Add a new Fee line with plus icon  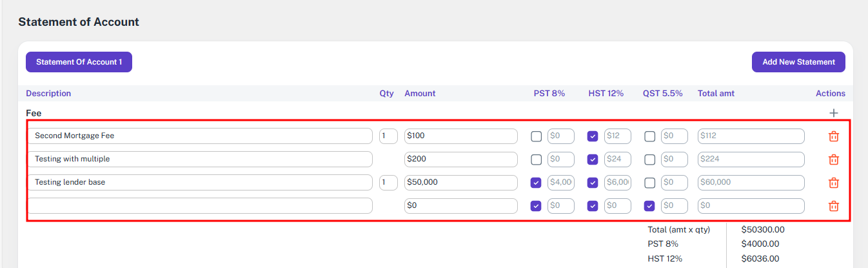click(834, 113)
